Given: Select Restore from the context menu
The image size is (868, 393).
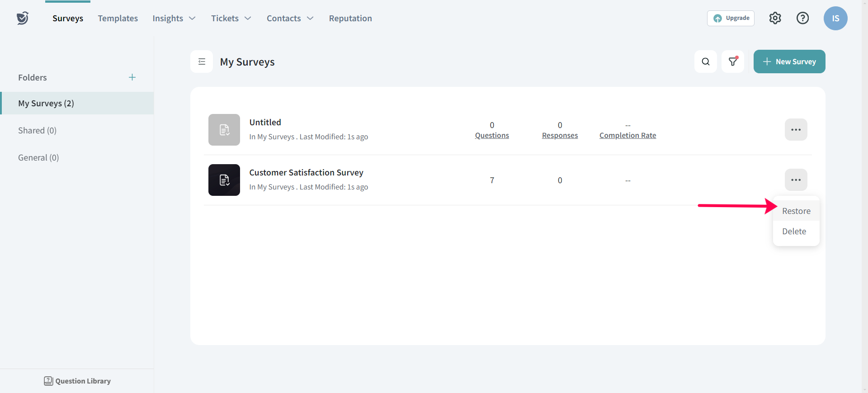Looking at the screenshot, I should (x=796, y=211).
